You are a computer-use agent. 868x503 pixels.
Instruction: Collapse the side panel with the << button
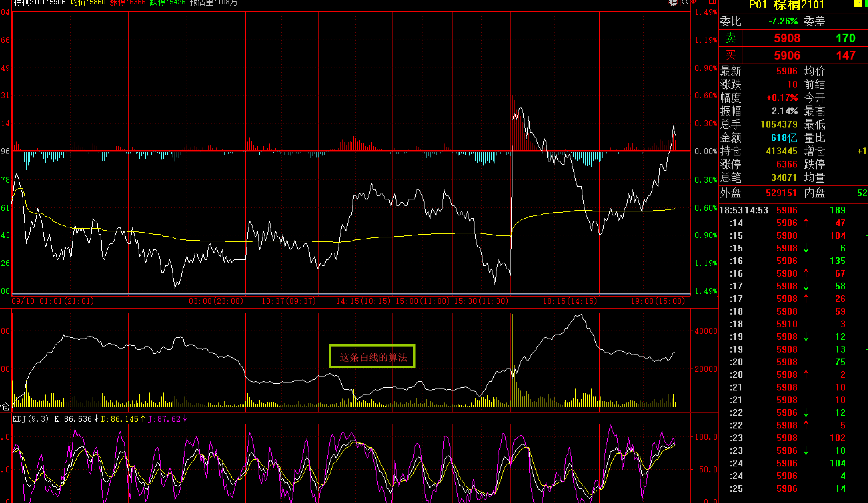[x=685, y=3]
